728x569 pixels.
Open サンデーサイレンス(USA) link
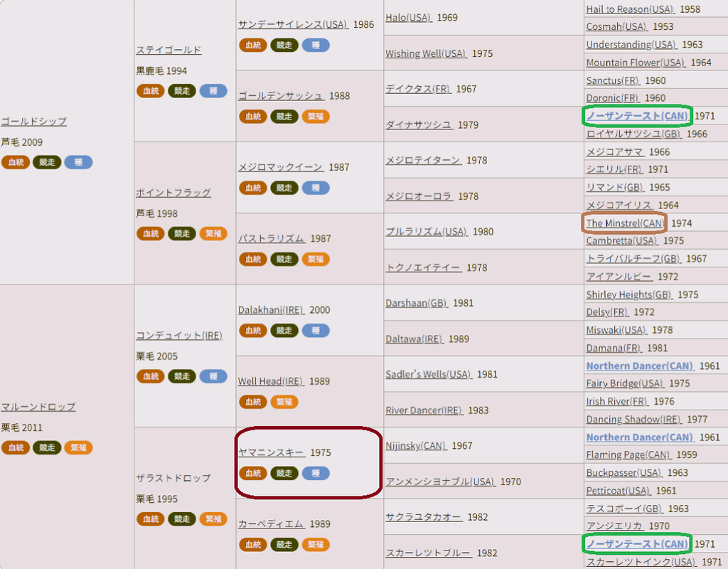pyautogui.click(x=293, y=25)
